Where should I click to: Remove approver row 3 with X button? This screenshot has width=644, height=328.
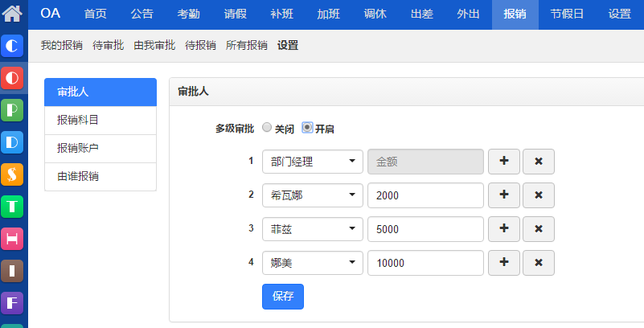point(539,228)
